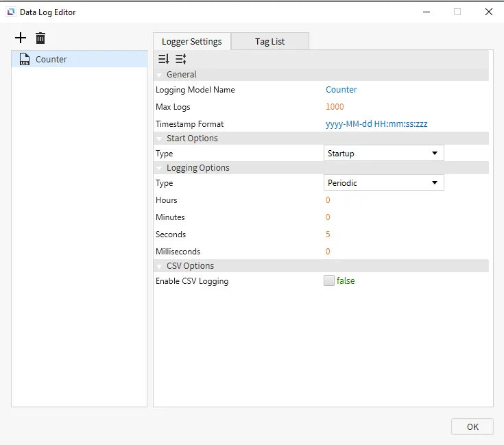Collapse the CSV Options section
The height and width of the screenshot is (445, 504).
tap(159, 266)
